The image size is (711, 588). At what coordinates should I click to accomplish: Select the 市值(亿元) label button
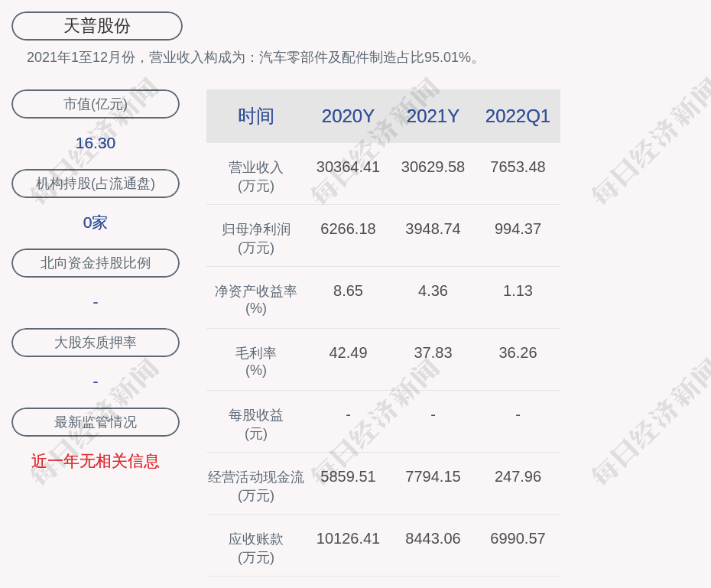[x=96, y=104]
